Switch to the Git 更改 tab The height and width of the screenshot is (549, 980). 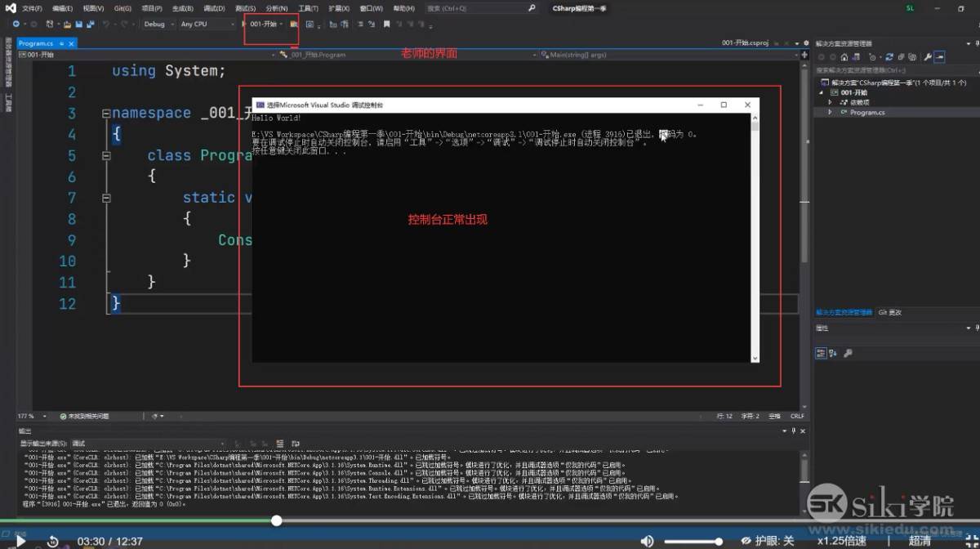coord(889,312)
